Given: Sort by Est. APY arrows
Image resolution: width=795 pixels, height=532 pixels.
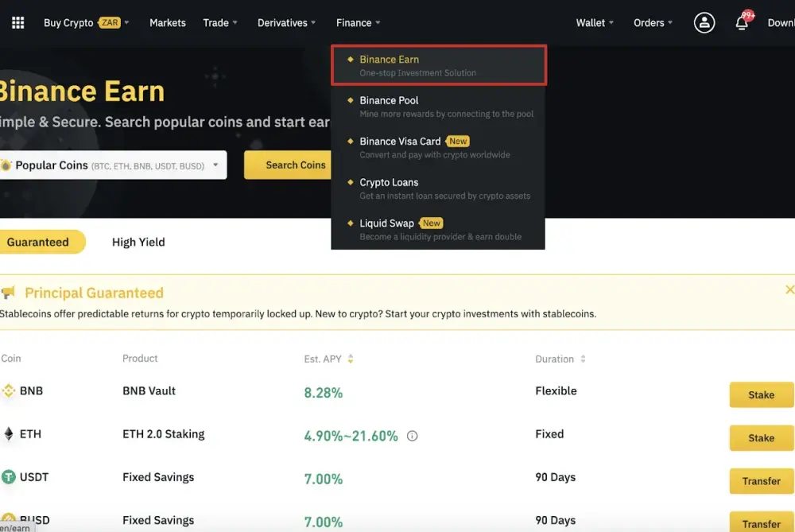Looking at the screenshot, I should tap(351, 359).
